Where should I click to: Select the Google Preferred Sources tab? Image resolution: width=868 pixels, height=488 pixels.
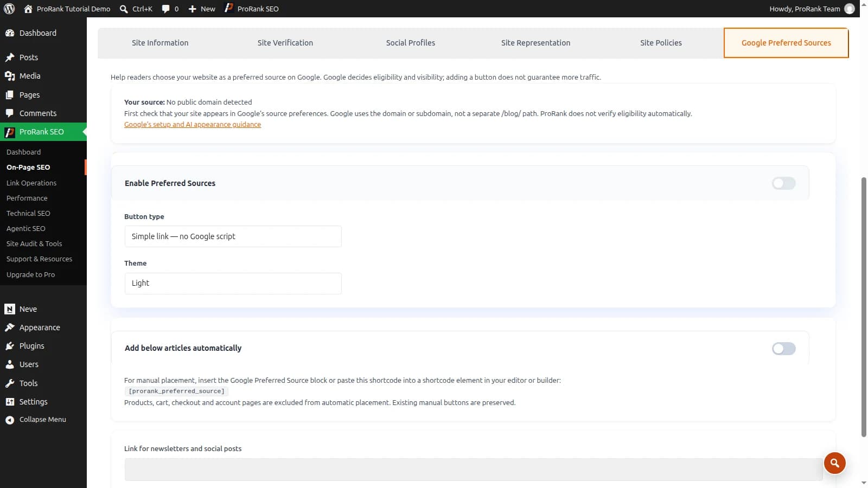click(x=786, y=43)
